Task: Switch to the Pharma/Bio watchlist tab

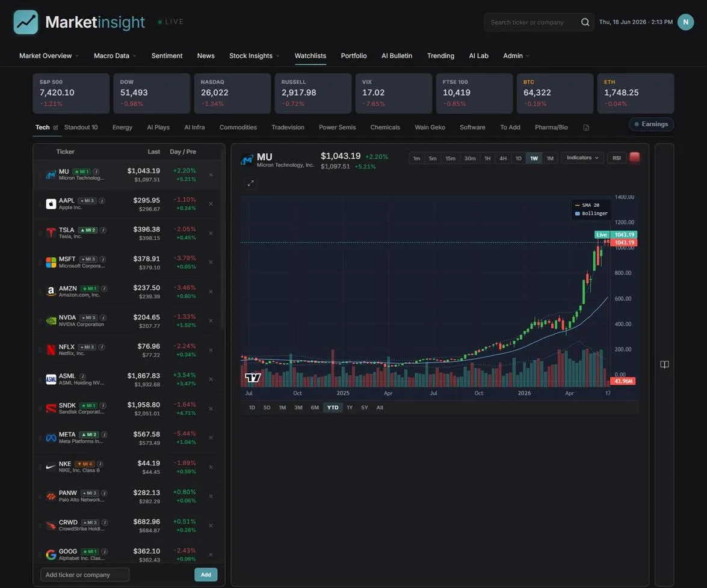Action: [x=551, y=127]
